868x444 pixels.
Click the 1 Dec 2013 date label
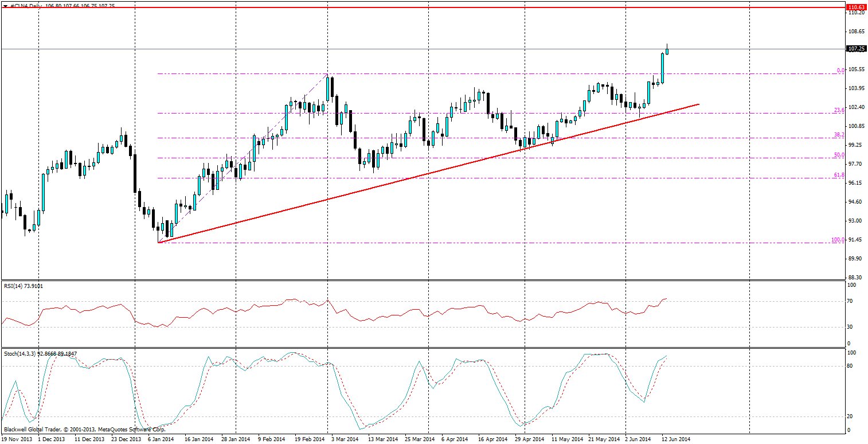coord(51,439)
